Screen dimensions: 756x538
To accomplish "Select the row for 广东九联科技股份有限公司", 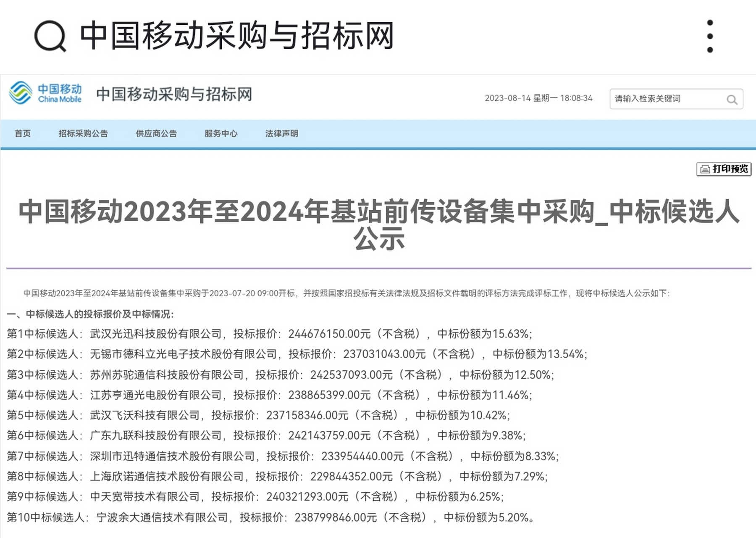I will coord(266,435).
